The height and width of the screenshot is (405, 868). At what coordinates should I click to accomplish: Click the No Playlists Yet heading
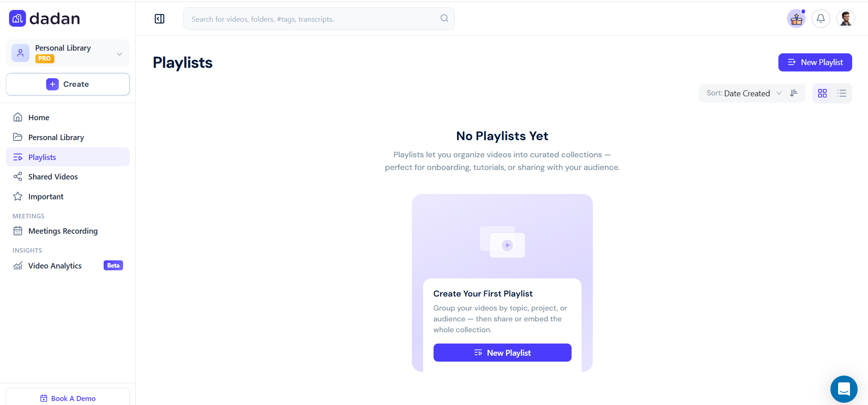click(x=502, y=136)
